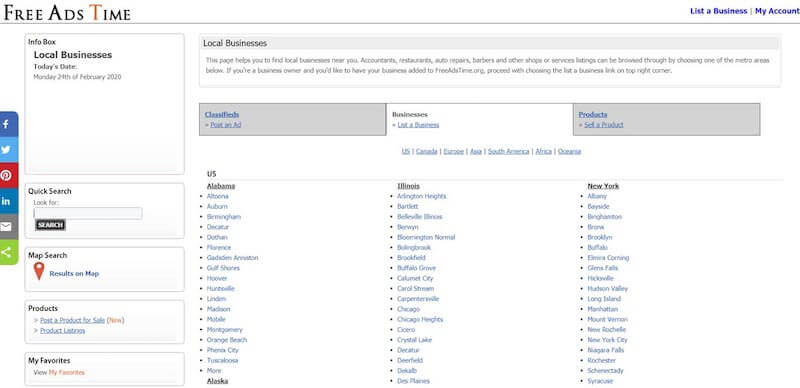
Task: Select Chicago Heights link
Action: tap(420, 319)
